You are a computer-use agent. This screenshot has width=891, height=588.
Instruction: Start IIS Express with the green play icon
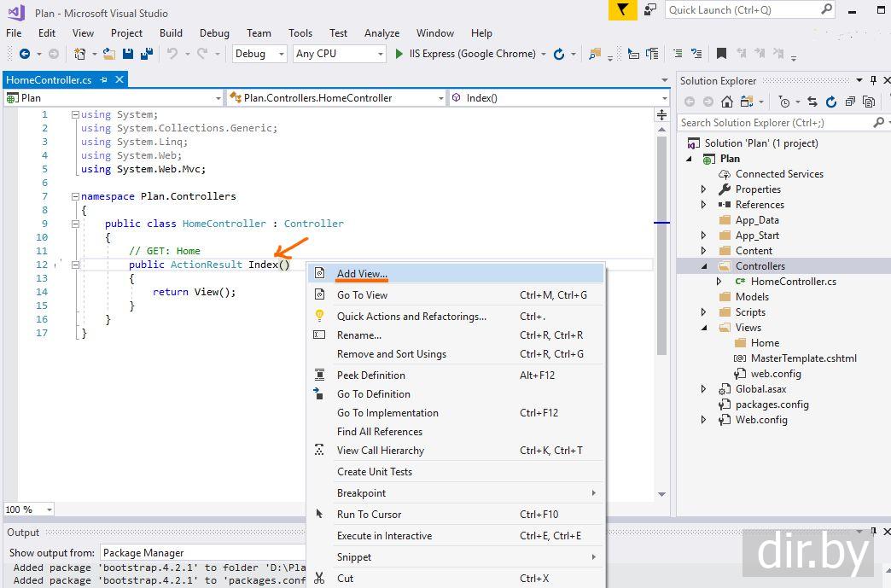pyautogui.click(x=399, y=54)
